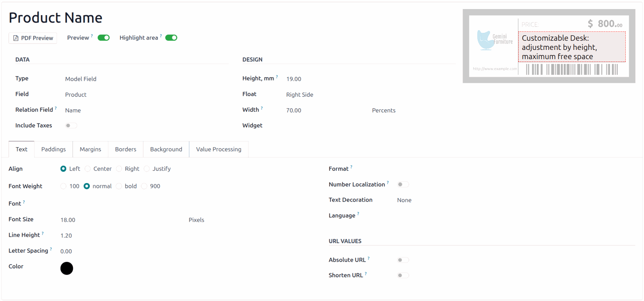
Task: Click help tooltip icon next to Preview
Action: (x=92, y=36)
